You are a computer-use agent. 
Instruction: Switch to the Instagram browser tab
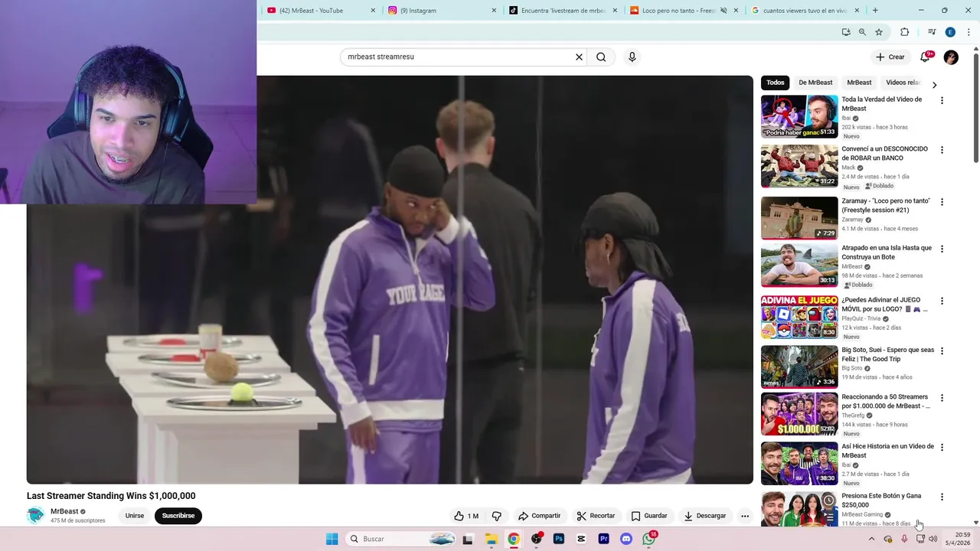(x=443, y=11)
